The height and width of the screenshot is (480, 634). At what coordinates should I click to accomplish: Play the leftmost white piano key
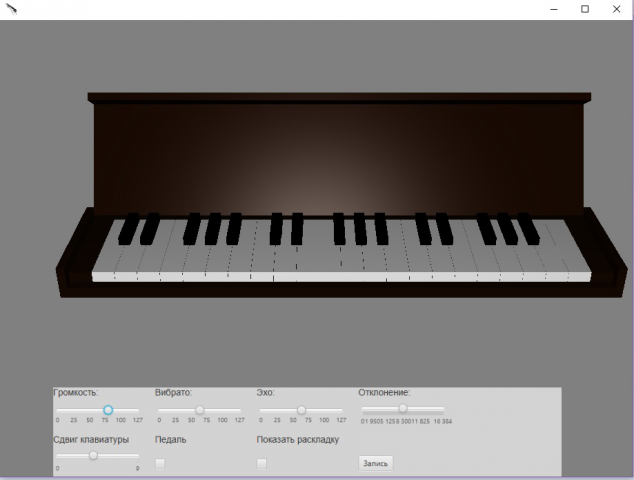(105, 263)
